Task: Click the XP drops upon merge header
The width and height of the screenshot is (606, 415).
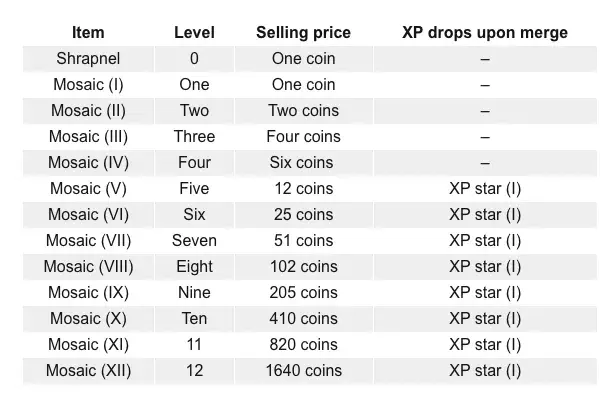Action: [x=485, y=32]
